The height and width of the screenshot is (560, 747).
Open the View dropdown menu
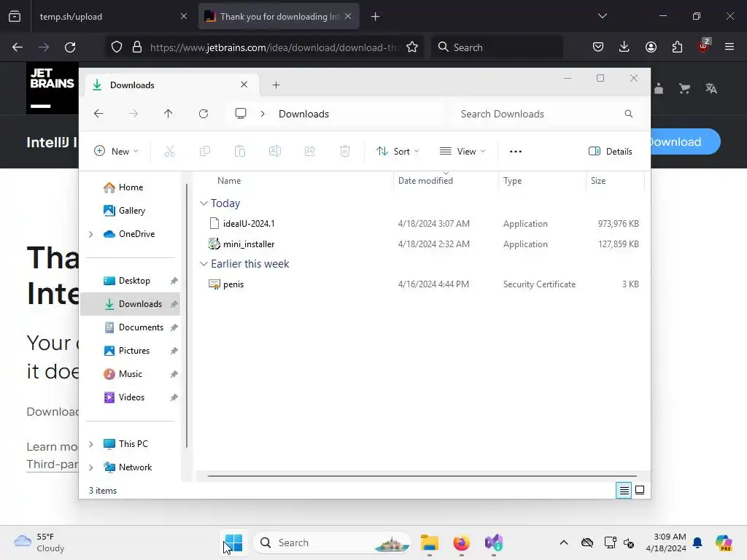pyautogui.click(x=462, y=152)
